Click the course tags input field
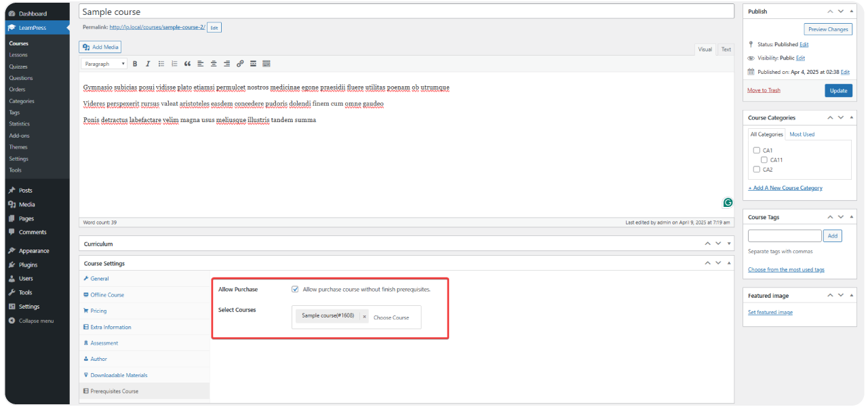868x407 pixels. click(785, 236)
